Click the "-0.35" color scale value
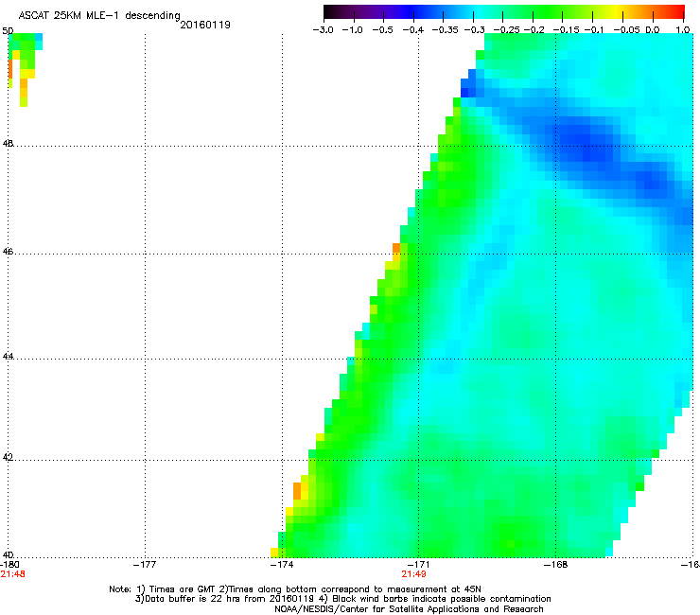 445,30
